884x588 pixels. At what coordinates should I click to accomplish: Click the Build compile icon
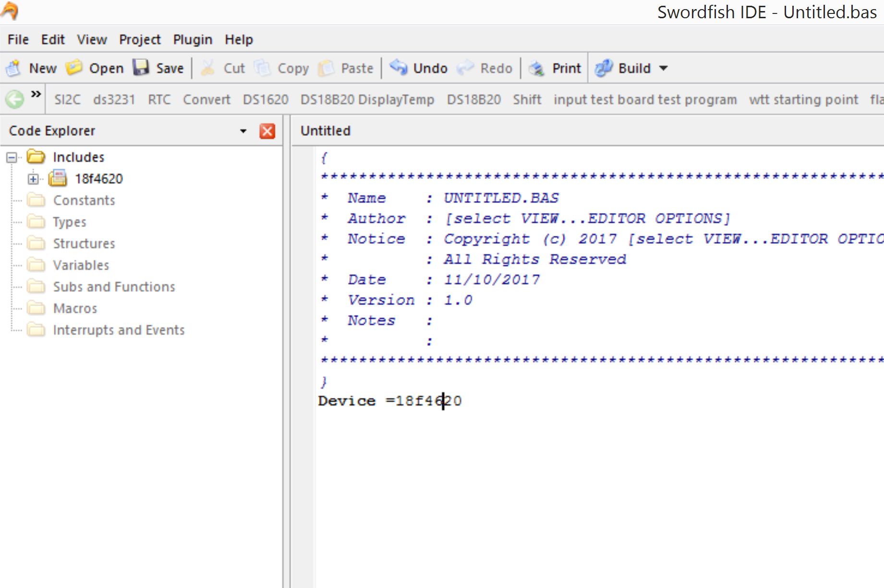click(x=604, y=68)
